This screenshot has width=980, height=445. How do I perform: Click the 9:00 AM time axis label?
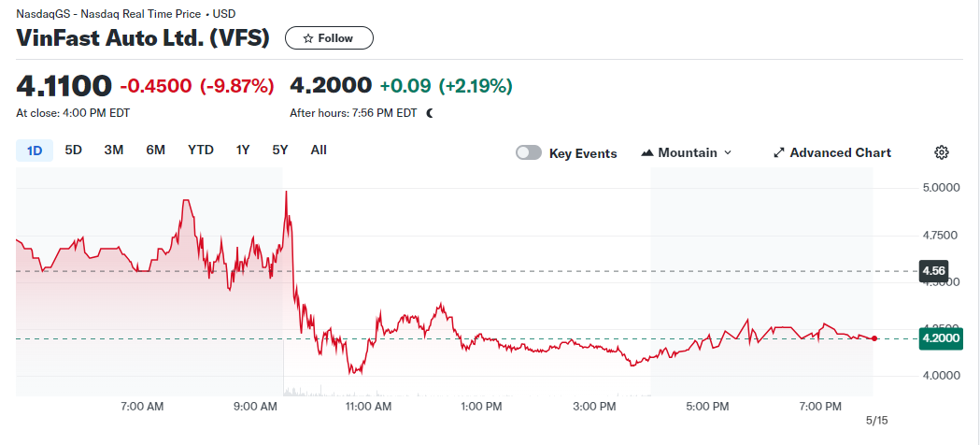click(x=255, y=407)
